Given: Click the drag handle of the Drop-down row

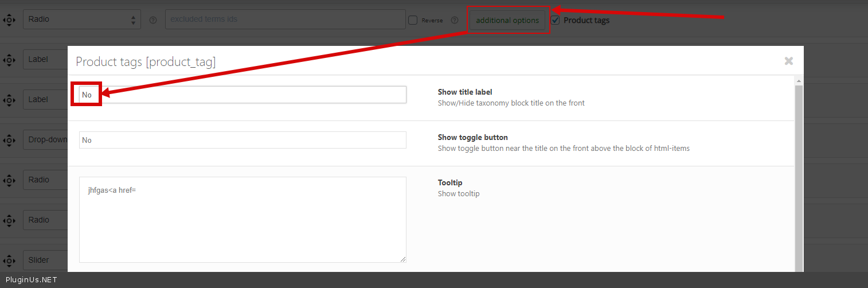Looking at the screenshot, I should (9, 140).
